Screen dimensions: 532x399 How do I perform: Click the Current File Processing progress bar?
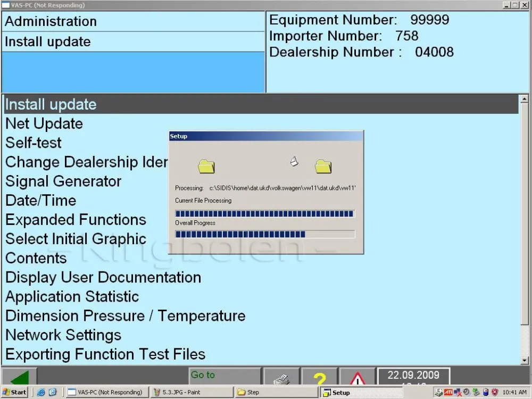[x=265, y=213]
